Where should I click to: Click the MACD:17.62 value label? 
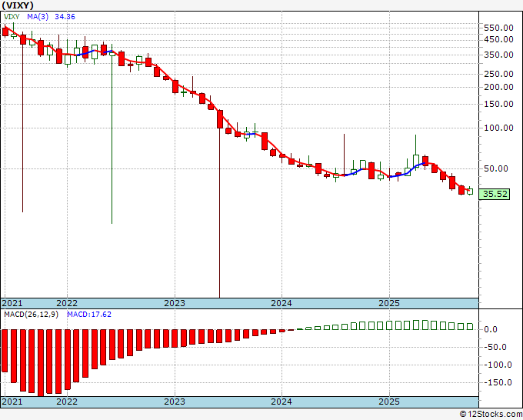[89, 315]
